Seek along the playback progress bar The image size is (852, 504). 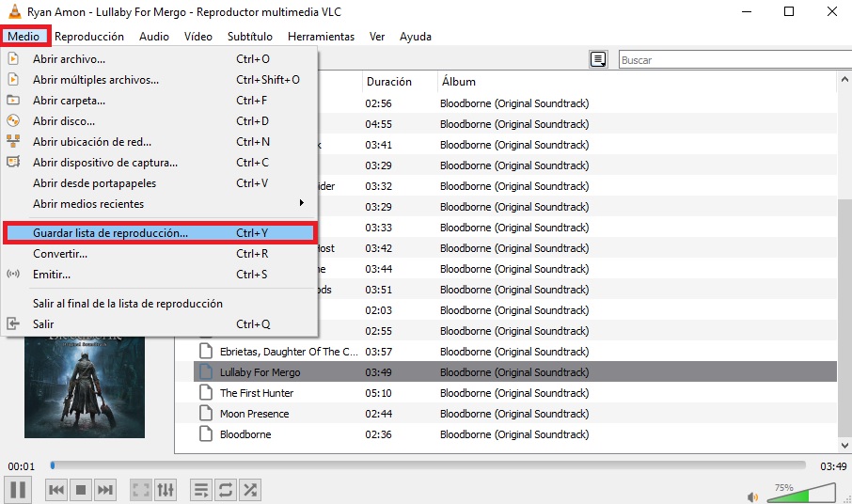click(428, 465)
